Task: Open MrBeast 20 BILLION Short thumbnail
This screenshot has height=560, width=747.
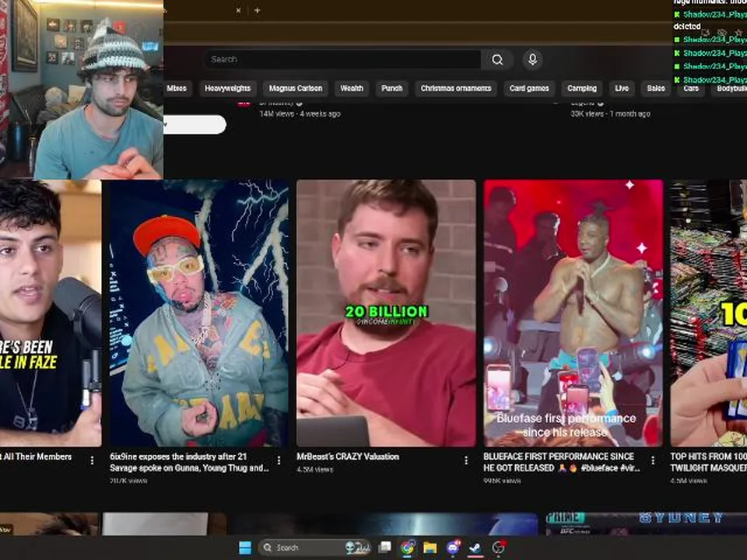Action: pos(386,313)
